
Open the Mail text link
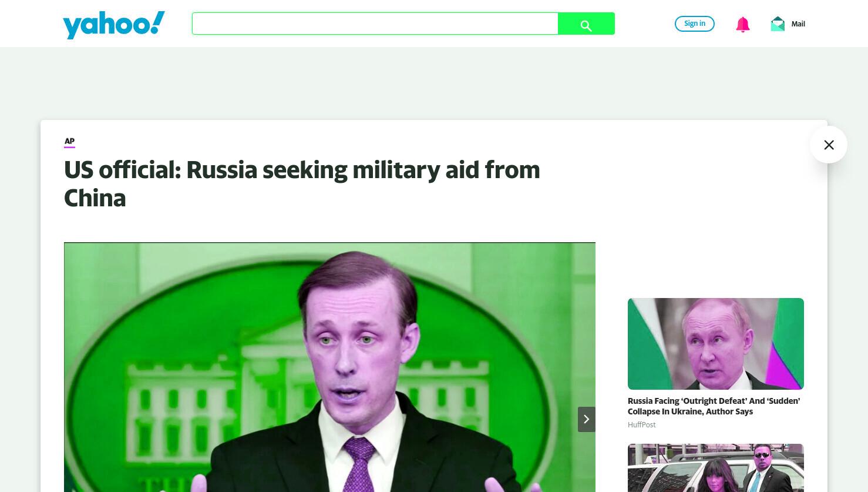(798, 24)
